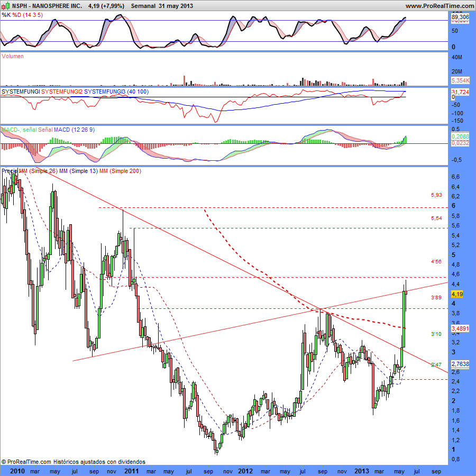
Task: Select the 4'56 red level annotation
Action: coord(436,262)
